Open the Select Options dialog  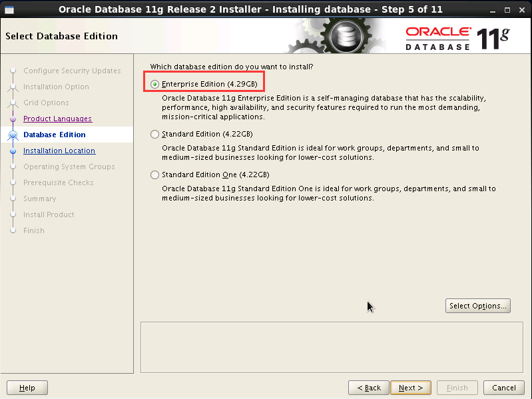477,306
